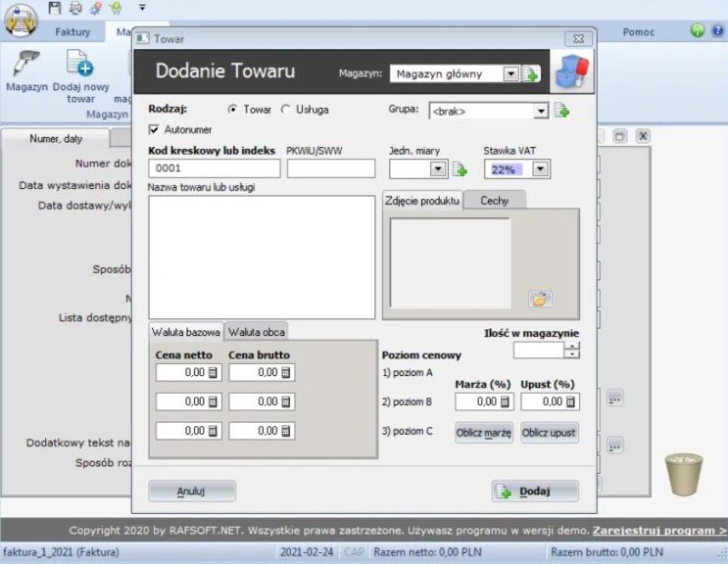The image size is (728, 564).
Task: Open the Stawka VAT dropdown
Action: pos(540,169)
